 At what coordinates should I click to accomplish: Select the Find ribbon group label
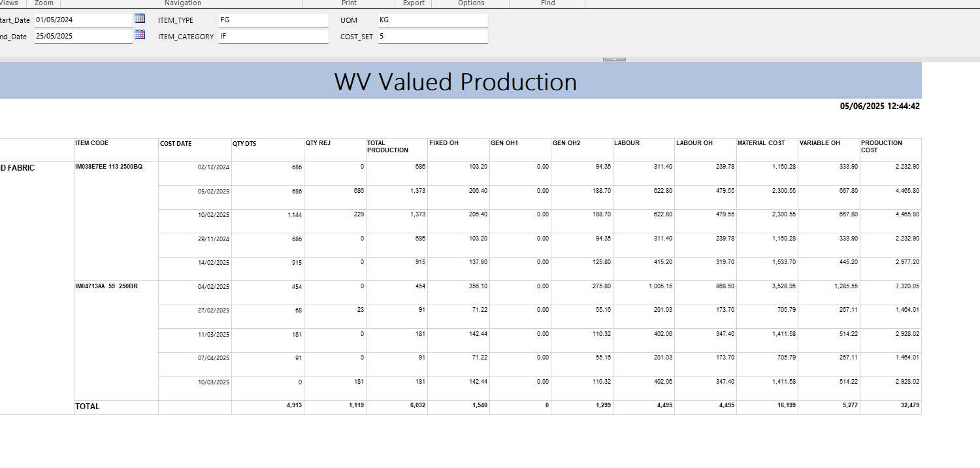(548, 3)
